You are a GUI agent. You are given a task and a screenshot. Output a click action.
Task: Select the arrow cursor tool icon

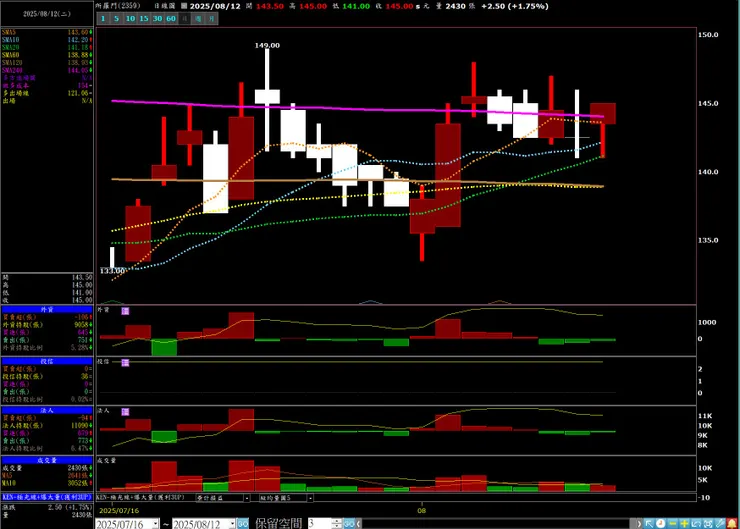click(649, 523)
